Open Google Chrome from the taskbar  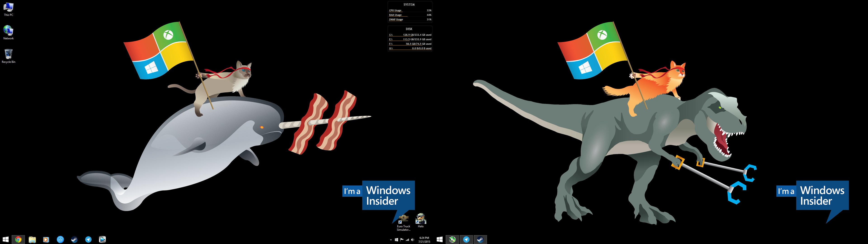(x=18, y=239)
